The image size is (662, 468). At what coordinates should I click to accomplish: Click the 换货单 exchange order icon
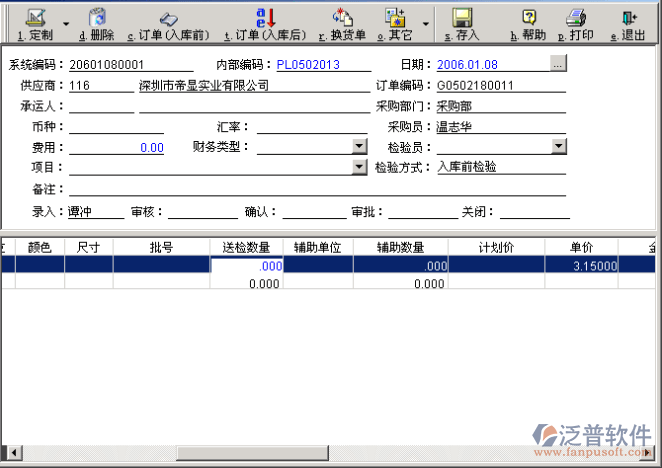click(x=343, y=18)
